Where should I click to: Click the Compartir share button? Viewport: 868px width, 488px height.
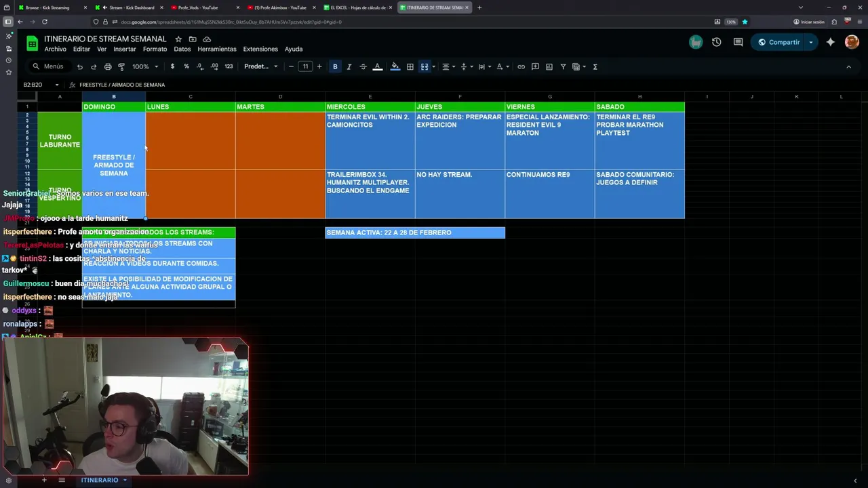pos(778,42)
